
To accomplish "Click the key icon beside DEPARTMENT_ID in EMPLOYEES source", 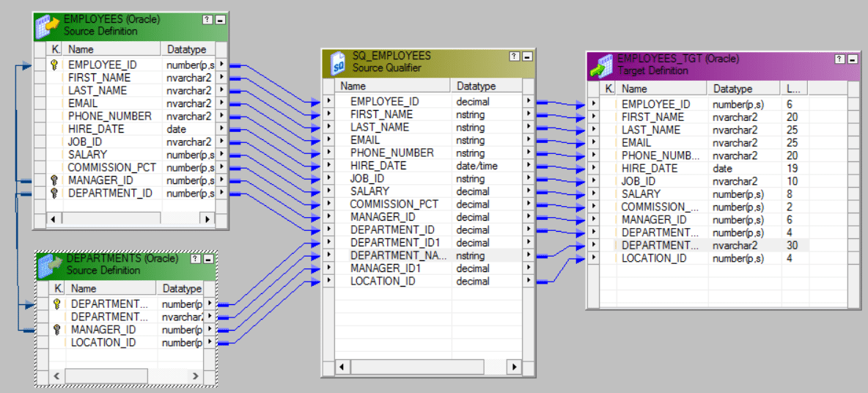I will (54, 193).
